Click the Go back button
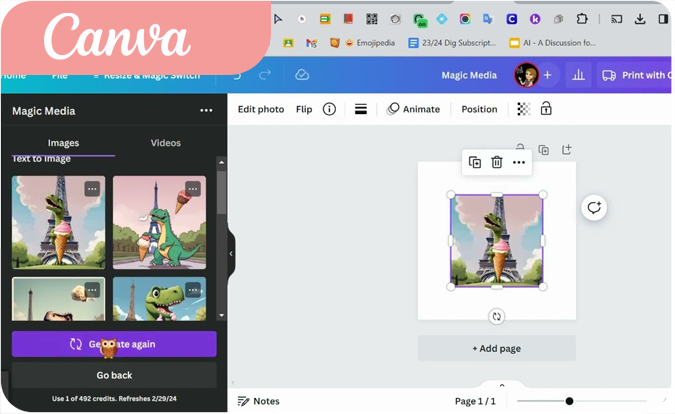 point(114,375)
